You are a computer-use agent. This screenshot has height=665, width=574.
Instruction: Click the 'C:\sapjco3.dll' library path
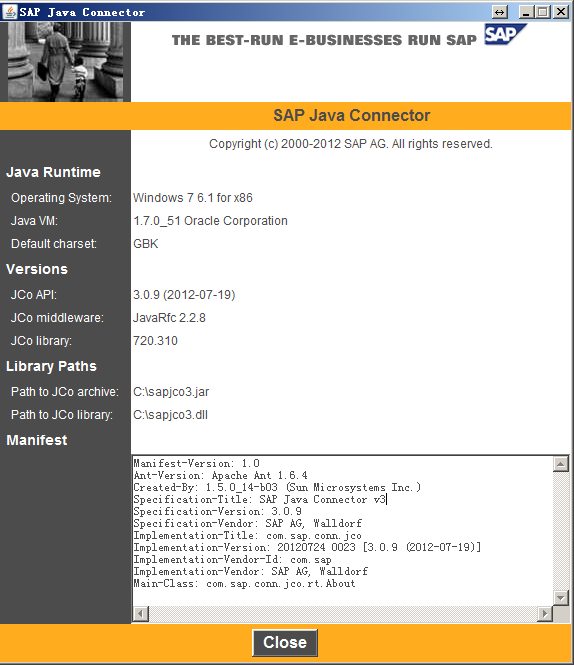(x=170, y=414)
